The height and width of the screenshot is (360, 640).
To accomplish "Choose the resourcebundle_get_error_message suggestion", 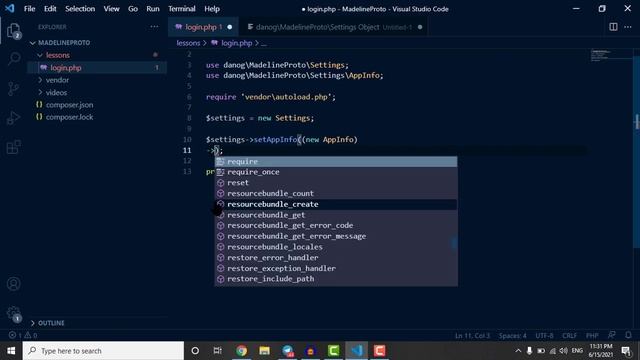I will (336, 236).
